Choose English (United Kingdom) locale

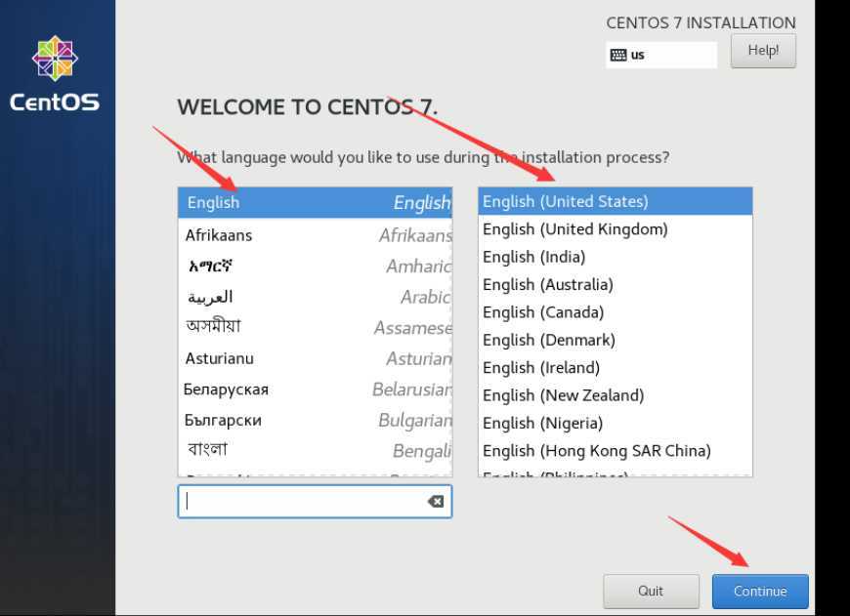[616, 229]
